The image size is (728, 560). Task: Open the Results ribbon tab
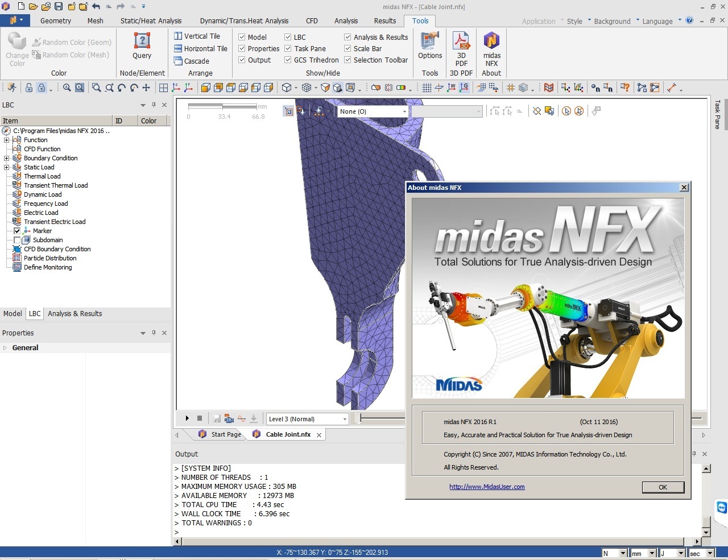tap(385, 20)
